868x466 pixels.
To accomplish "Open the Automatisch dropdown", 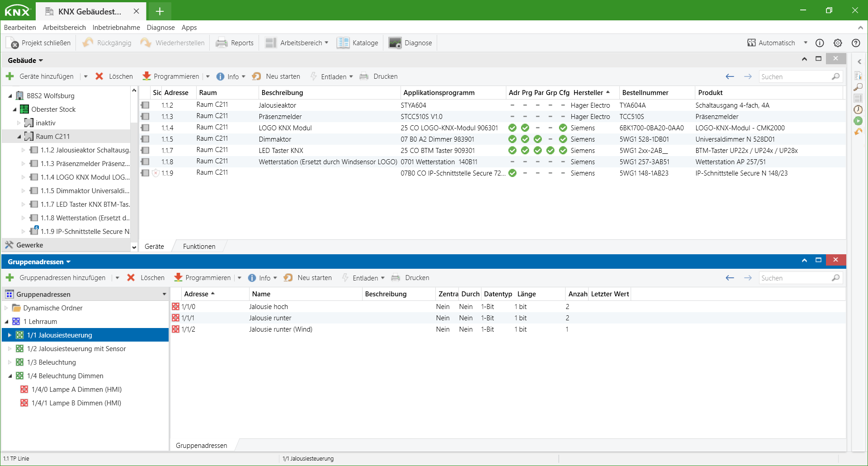I will point(805,43).
